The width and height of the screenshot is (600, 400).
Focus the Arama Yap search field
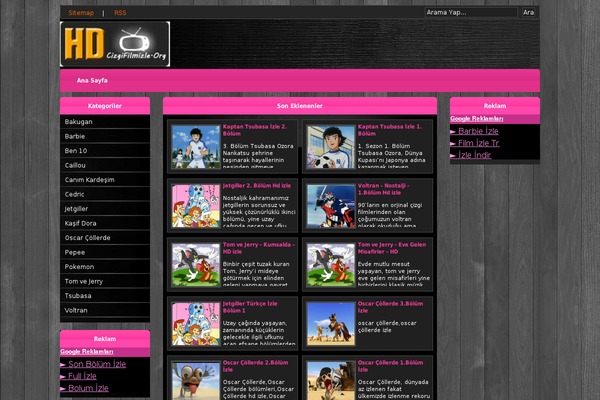click(471, 12)
